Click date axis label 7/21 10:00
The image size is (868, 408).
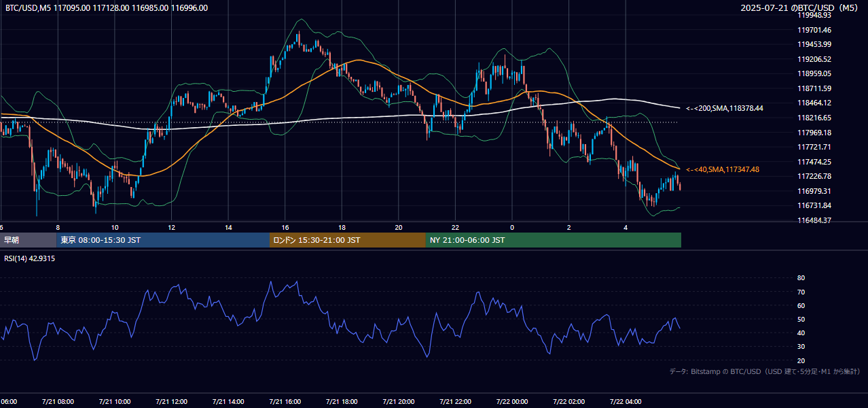115,401
